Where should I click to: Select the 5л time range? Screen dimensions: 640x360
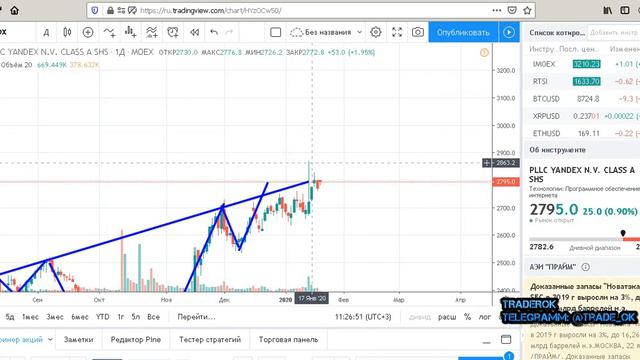[136, 317]
